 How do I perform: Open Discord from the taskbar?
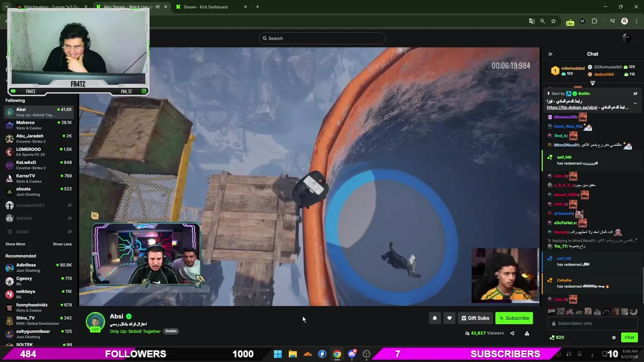click(352, 354)
